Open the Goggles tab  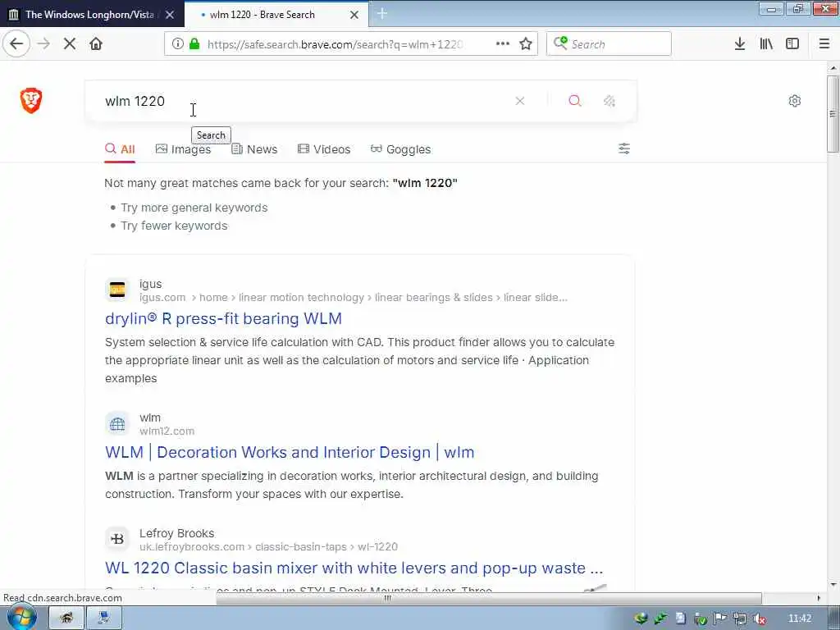[400, 149]
